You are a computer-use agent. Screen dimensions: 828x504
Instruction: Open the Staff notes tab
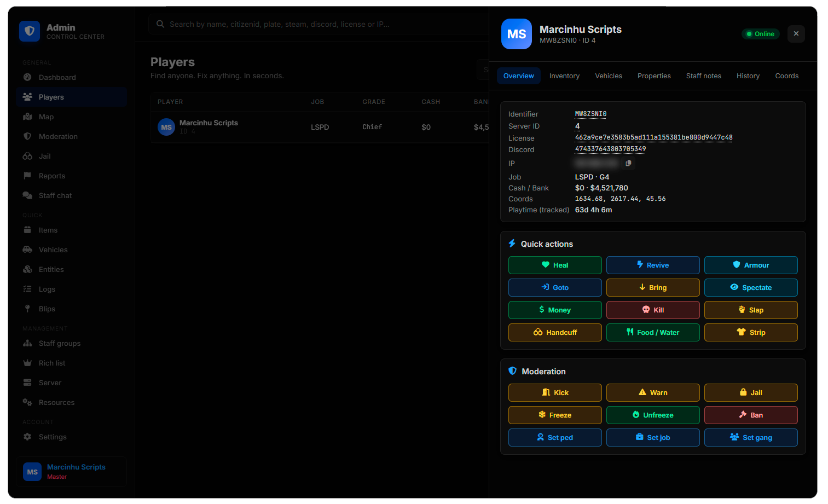(703, 76)
